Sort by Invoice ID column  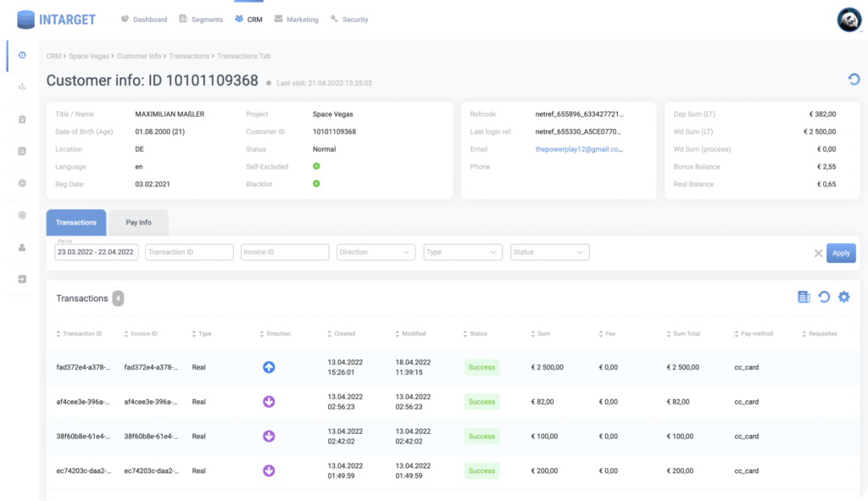[141, 334]
